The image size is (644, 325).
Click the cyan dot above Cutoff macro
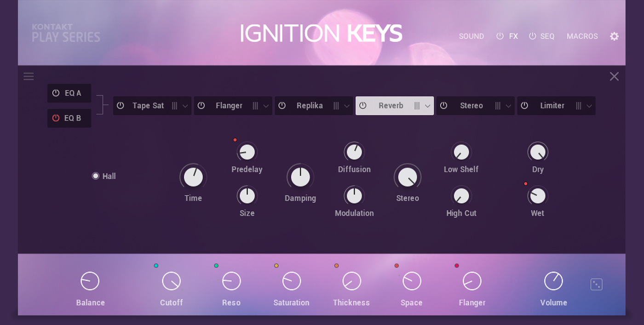[x=156, y=266]
